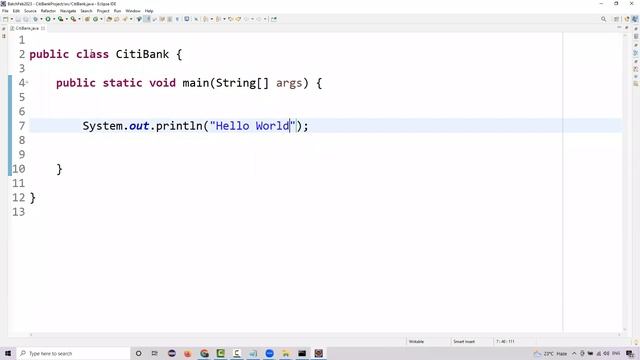Open the Window menu
640x360 pixels.
(x=133, y=11)
